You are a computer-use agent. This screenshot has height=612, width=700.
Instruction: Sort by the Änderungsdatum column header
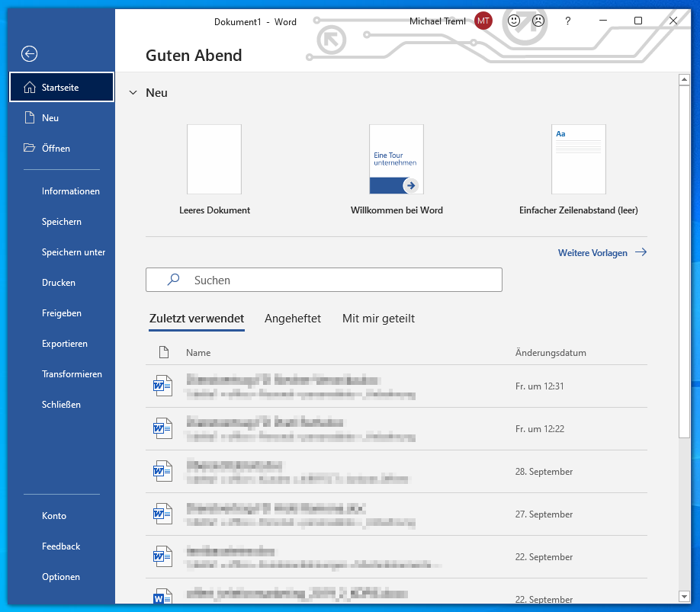point(551,352)
